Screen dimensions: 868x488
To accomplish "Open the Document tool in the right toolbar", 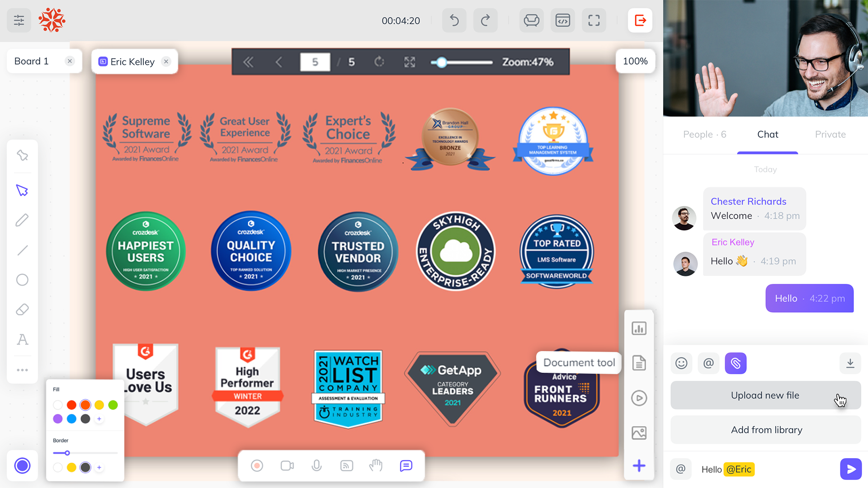I will click(x=639, y=363).
